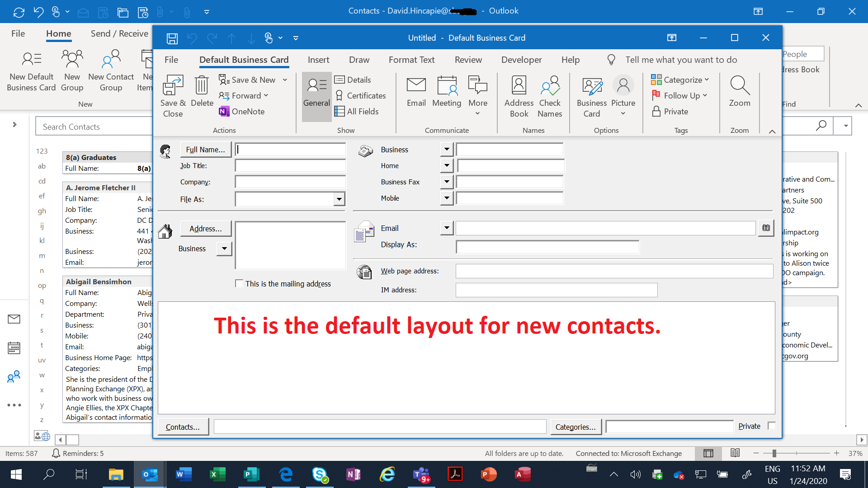Image resolution: width=868 pixels, height=488 pixels.
Task: Toggle General view in Show group
Action: pyautogui.click(x=316, y=96)
